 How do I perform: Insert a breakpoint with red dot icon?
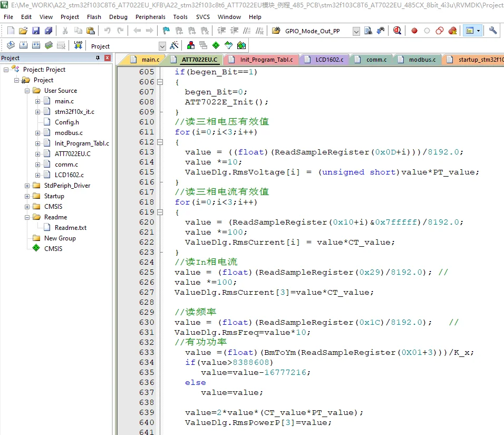[x=414, y=31]
